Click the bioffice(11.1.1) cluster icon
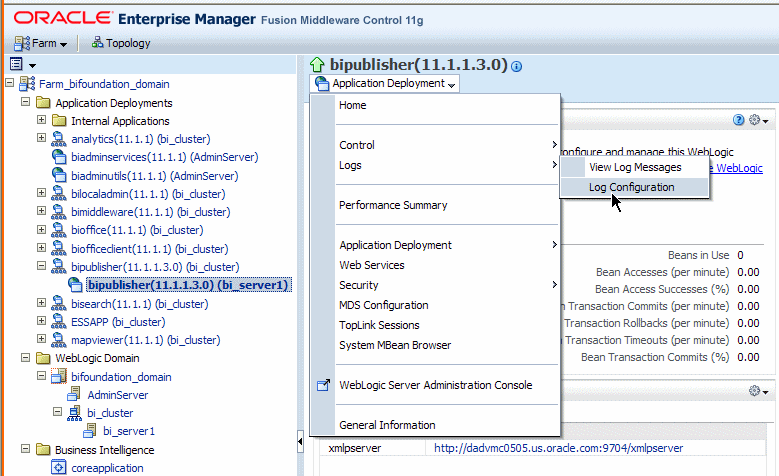Viewport: 779px width, 476px height. tap(59, 230)
